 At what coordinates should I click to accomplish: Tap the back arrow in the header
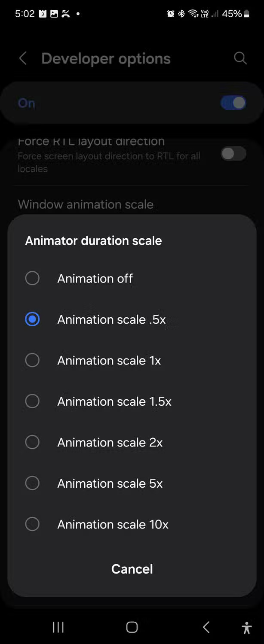[22, 58]
